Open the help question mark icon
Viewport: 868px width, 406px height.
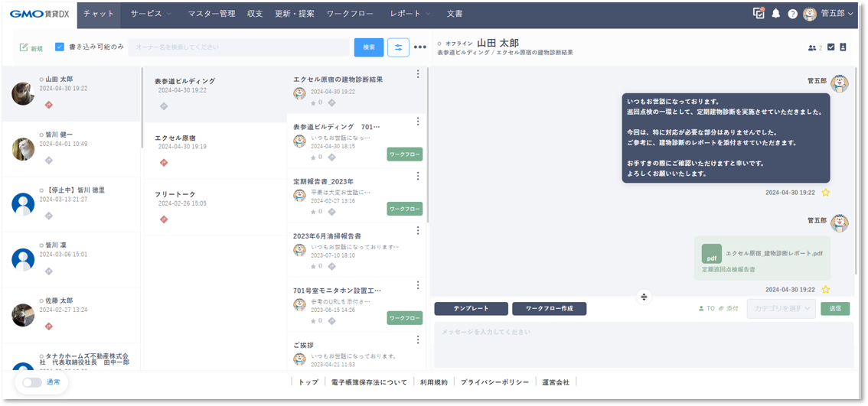coord(793,14)
